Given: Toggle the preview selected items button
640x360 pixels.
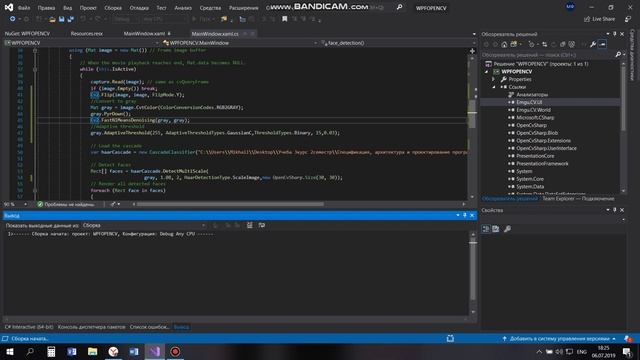Looking at the screenshot, I should coord(602,44).
